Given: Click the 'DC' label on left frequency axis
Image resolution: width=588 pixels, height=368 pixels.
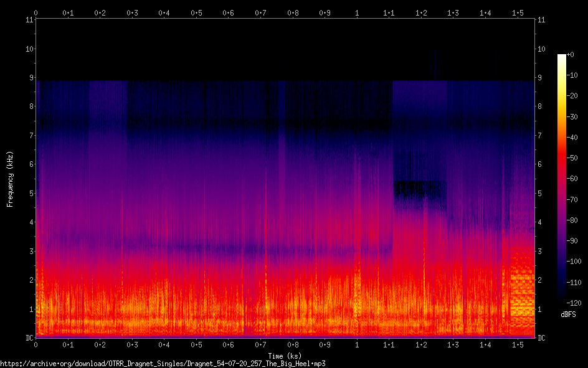Looking at the screenshot, I should [29, 337].
